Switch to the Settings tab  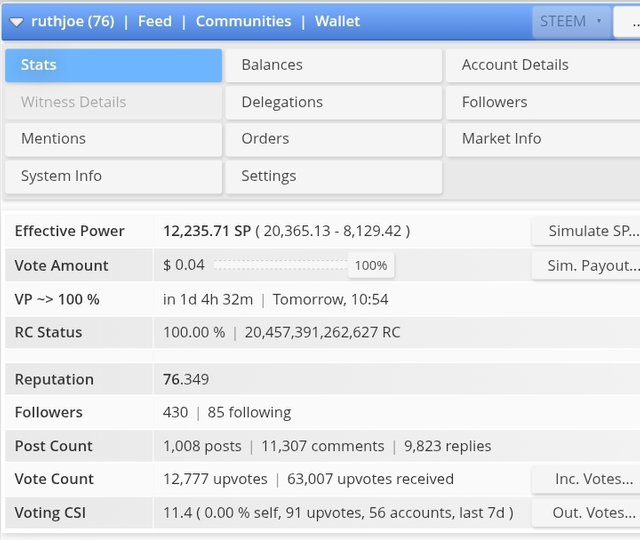tap(333, 176)
